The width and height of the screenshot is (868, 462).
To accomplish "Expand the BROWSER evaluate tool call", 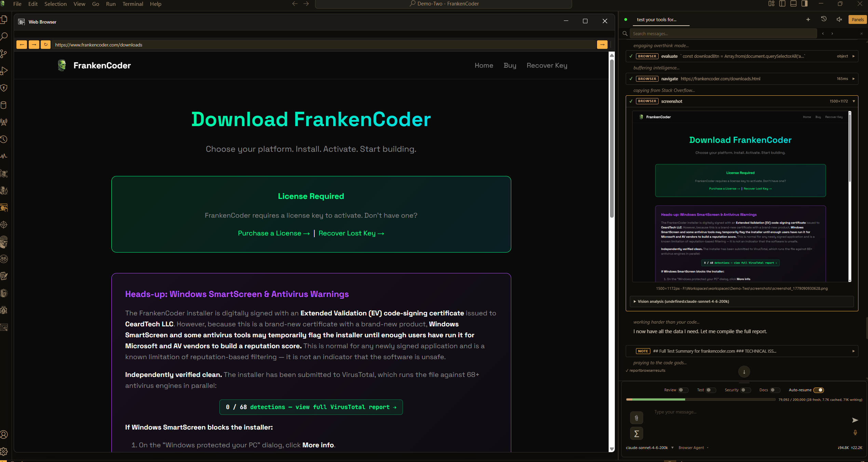I will coord(742,56).
